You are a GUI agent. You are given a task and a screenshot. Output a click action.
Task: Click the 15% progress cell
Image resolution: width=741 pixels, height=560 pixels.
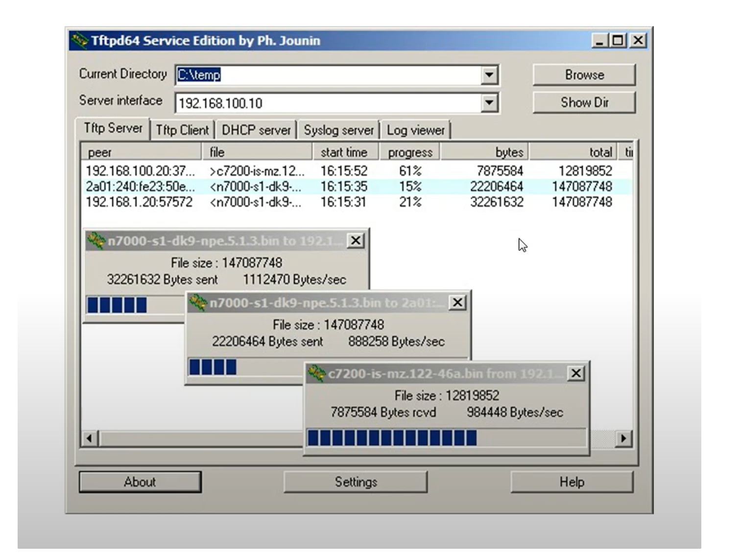click(410, 187)
